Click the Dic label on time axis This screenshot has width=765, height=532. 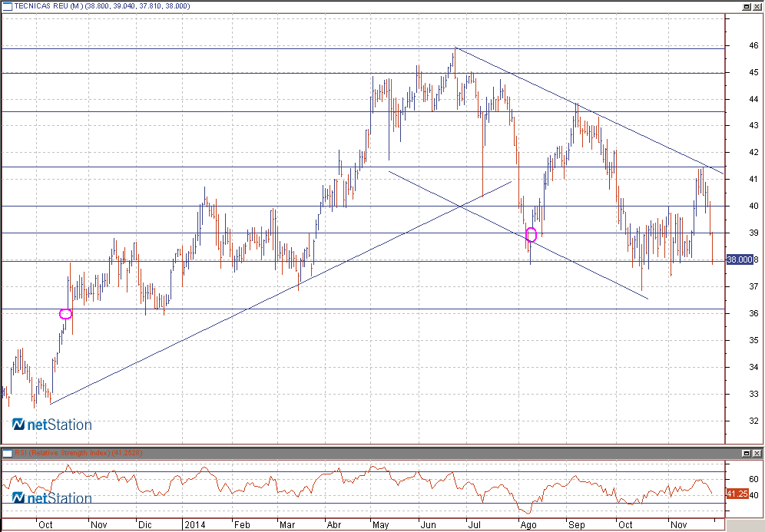[x=145, y=525]
